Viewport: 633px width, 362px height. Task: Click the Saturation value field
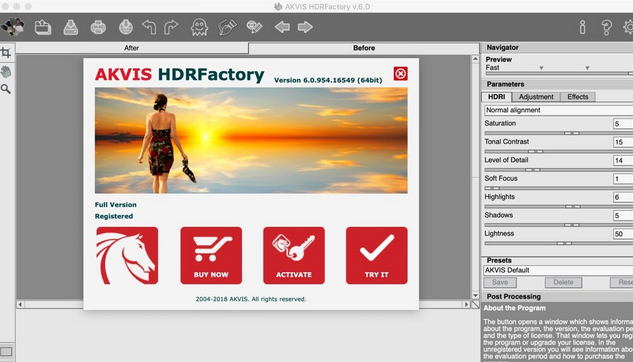[x=623, y=124]
